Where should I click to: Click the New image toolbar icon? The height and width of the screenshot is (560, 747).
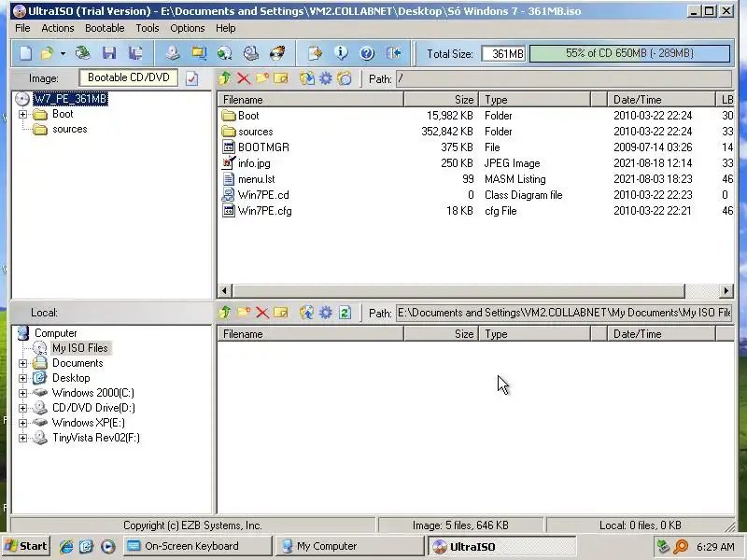coord(26,53)
